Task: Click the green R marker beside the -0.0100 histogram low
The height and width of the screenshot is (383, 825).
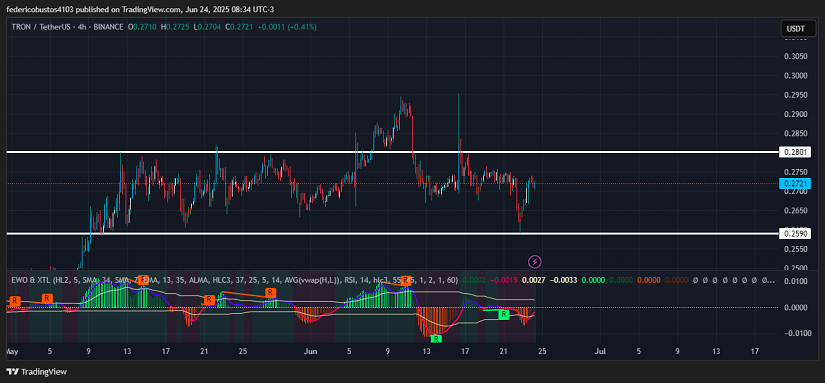Action: tap(436, 339)
